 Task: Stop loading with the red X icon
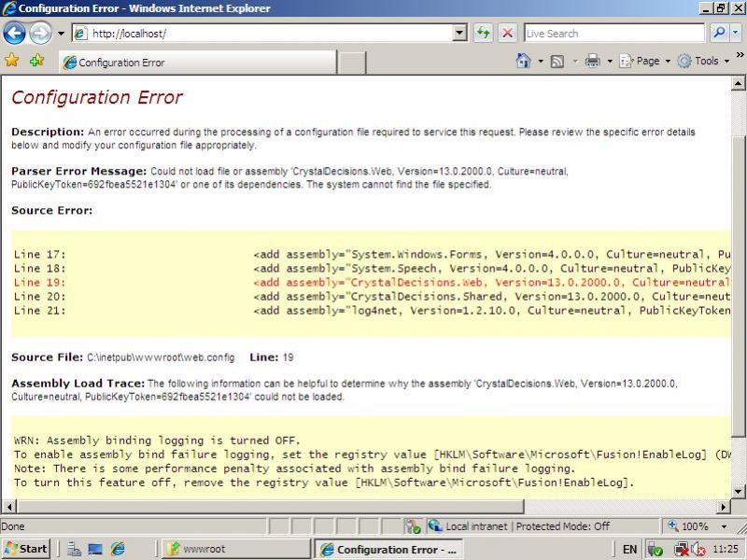click(x=508, y=33)
